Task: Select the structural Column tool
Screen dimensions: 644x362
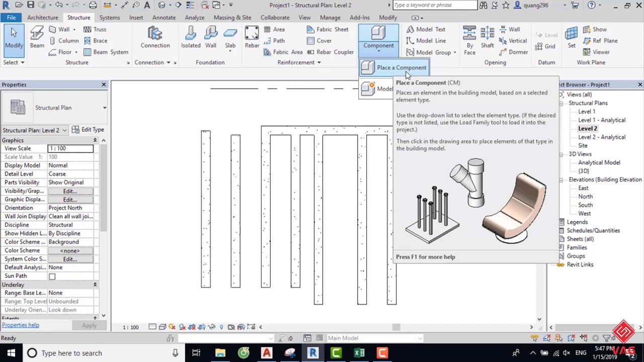Action: pos(63,41)
